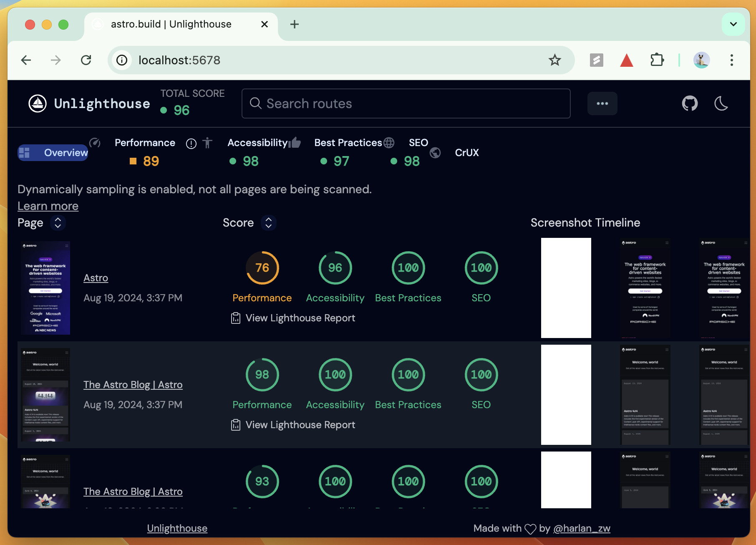Image resolution: width=756 pixels, height=545 pixels.
Task: Open the browser Extensions puzzle icon
Action: (657, 60)
